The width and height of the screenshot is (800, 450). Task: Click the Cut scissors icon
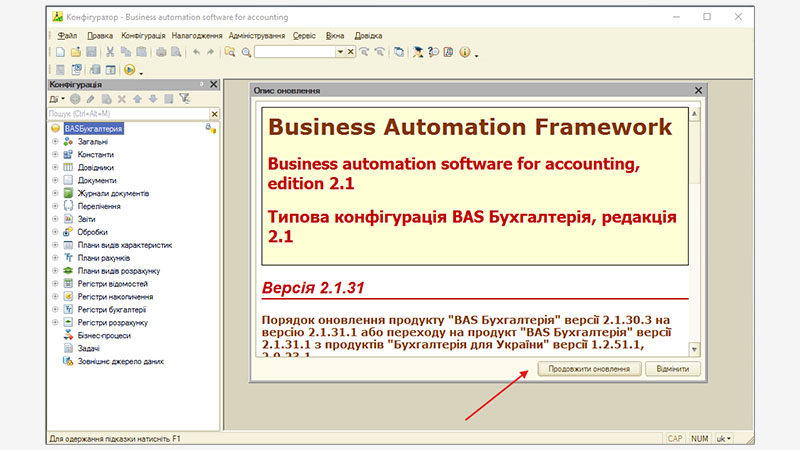pyautogui.click(x=109, y=51)
